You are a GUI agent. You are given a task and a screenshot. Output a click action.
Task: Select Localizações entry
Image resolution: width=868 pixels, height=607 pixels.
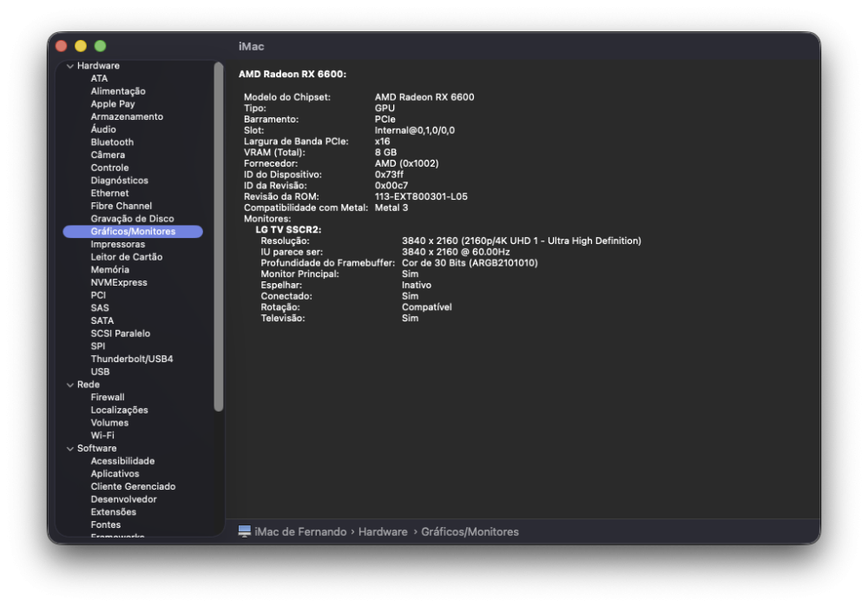(x=119, y=410)
